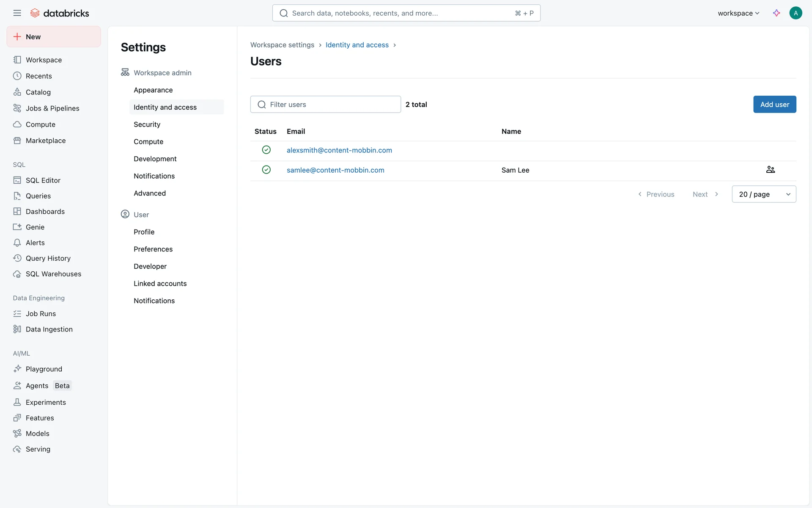
Task: Click the Next page arrow
Action: [705, 194]
